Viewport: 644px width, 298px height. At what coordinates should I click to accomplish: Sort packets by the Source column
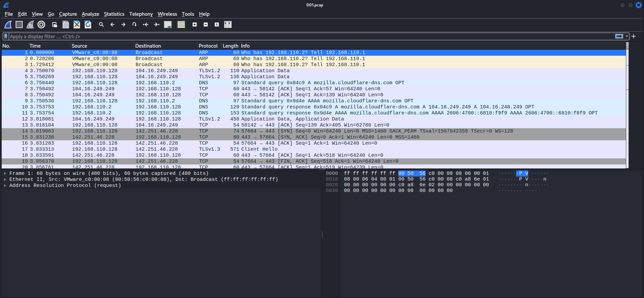(102, 46)
